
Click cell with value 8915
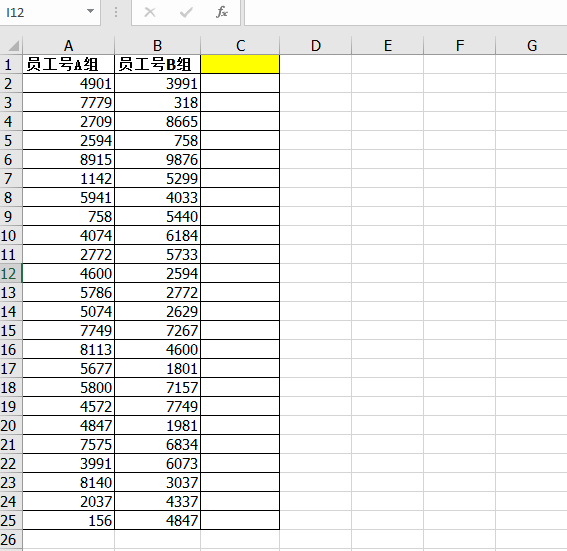(x=68, y=159)
